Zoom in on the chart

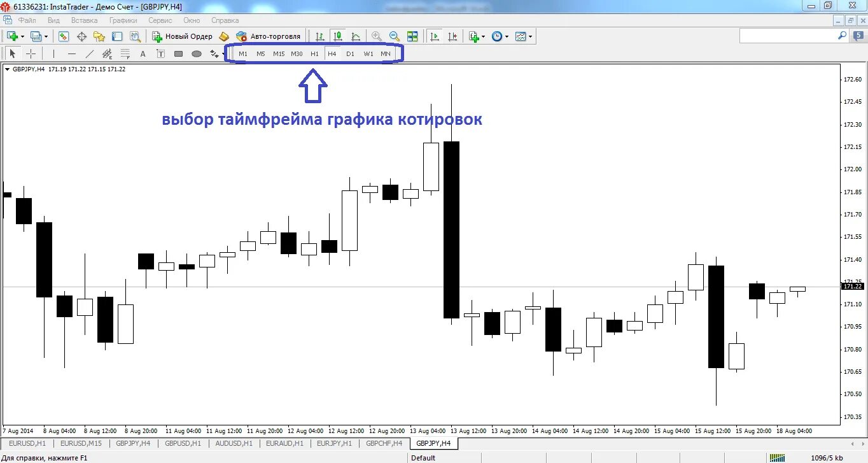click(x=377, y=36)
